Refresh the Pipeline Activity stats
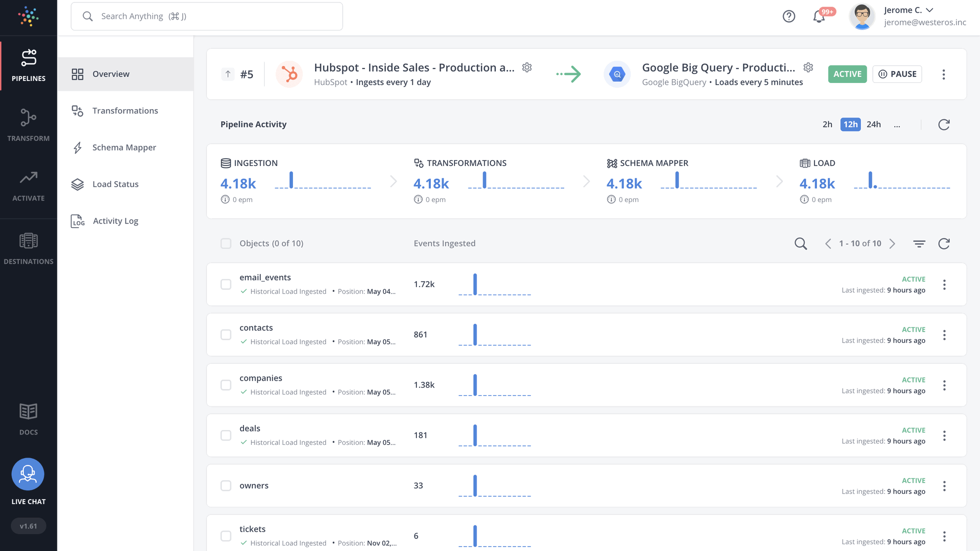The height and width of the screenshot is (551, 980). pyautogui.click(x=944, y=124)
